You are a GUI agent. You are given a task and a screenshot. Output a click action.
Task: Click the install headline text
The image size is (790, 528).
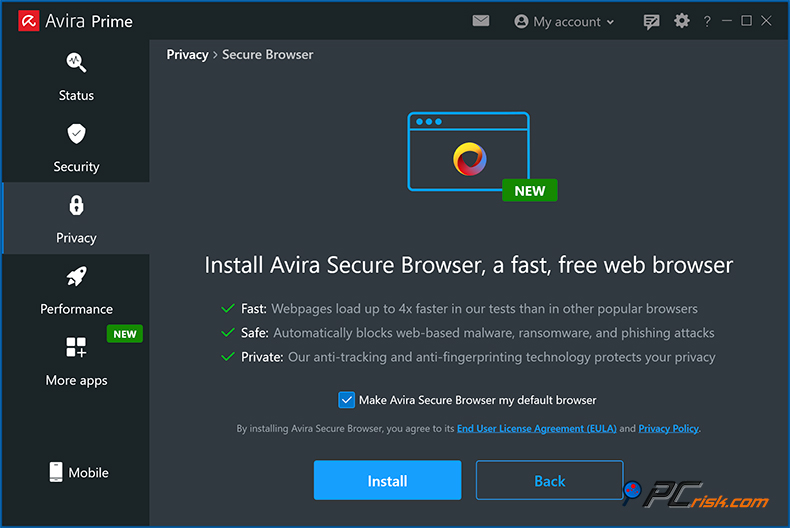[469, 265]
